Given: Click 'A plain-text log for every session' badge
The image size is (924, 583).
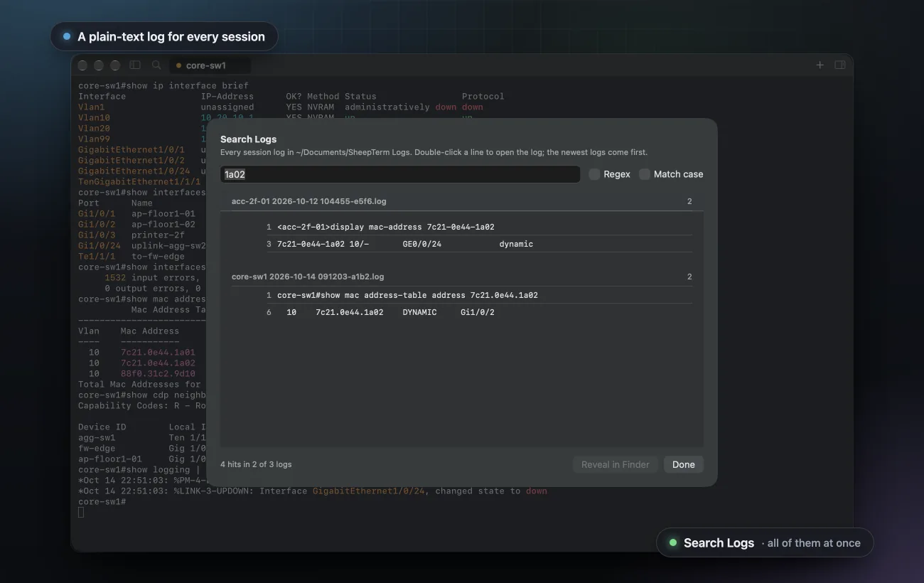Looking at the screenshot, I should (163, 36).
